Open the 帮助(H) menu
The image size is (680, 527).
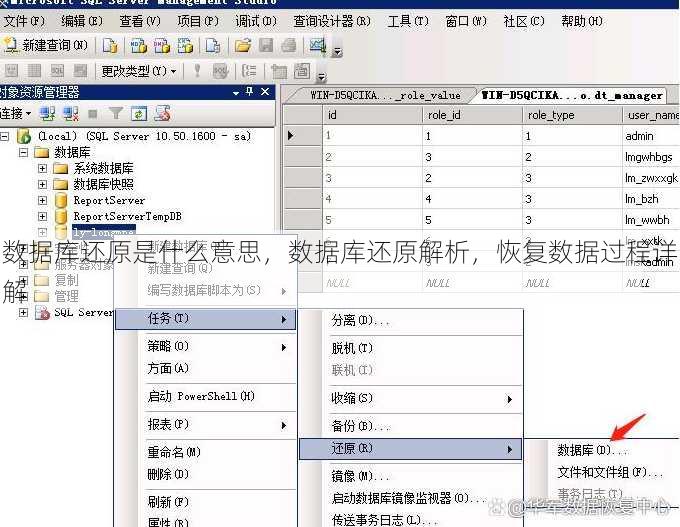(582, 21)
